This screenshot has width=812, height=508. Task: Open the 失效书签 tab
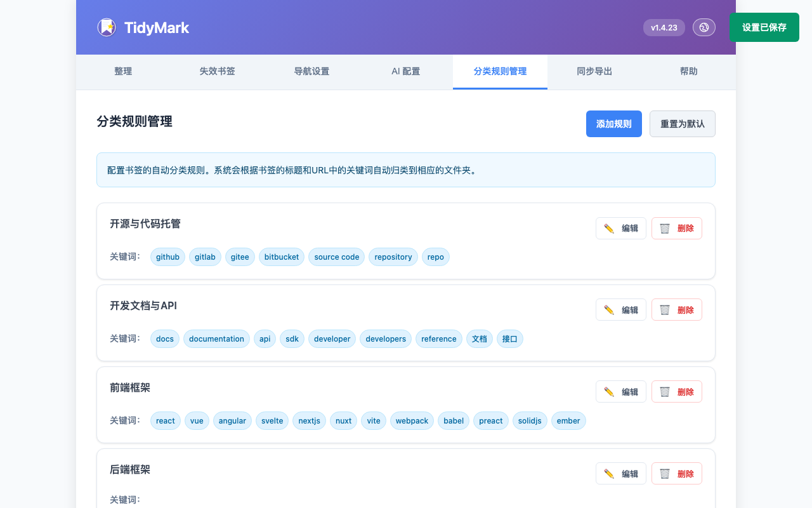coord(217,72)
